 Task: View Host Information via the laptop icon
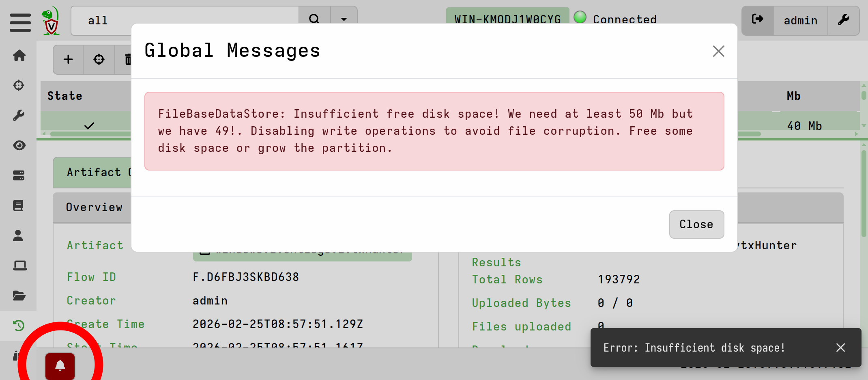coord(19,265)
